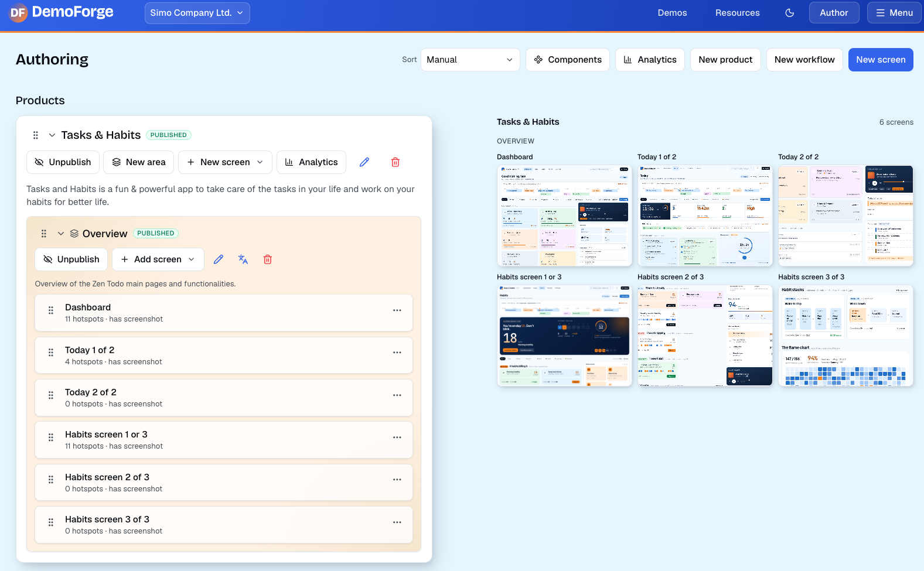Open the hamburger Menu button

pyautogui.click(x=894, y=13)
